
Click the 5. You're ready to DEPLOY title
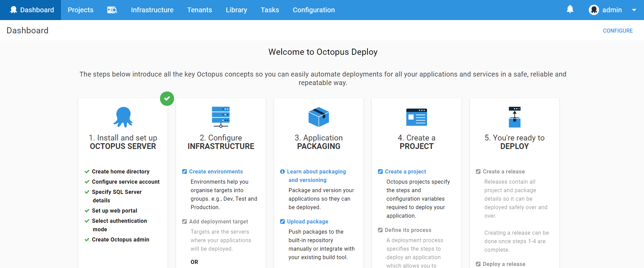515,142
